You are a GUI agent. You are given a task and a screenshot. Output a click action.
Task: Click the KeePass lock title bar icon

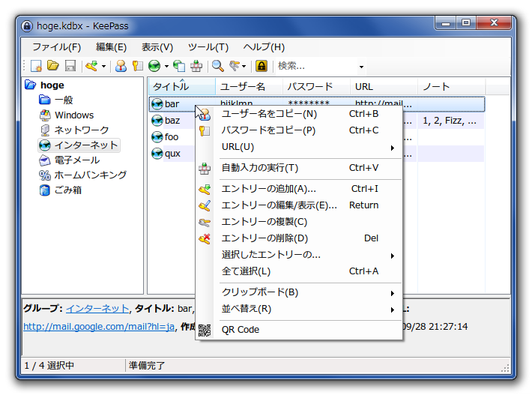coord(27,26)
